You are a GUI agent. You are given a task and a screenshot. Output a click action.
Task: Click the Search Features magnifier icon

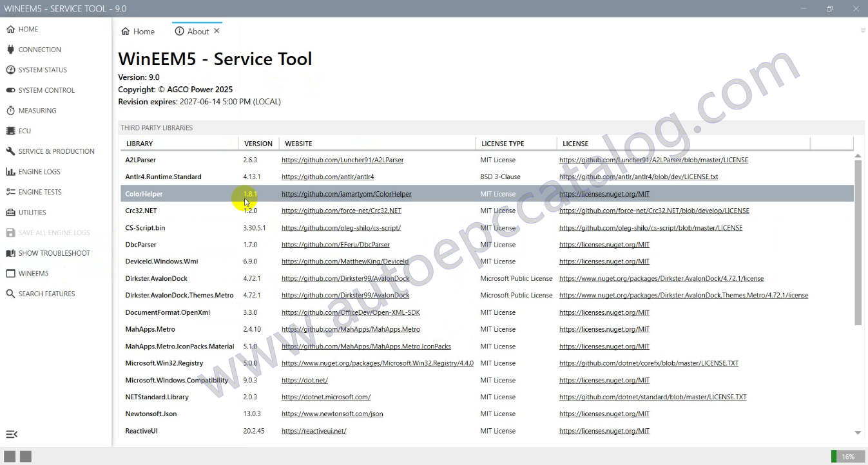(10, 294)
